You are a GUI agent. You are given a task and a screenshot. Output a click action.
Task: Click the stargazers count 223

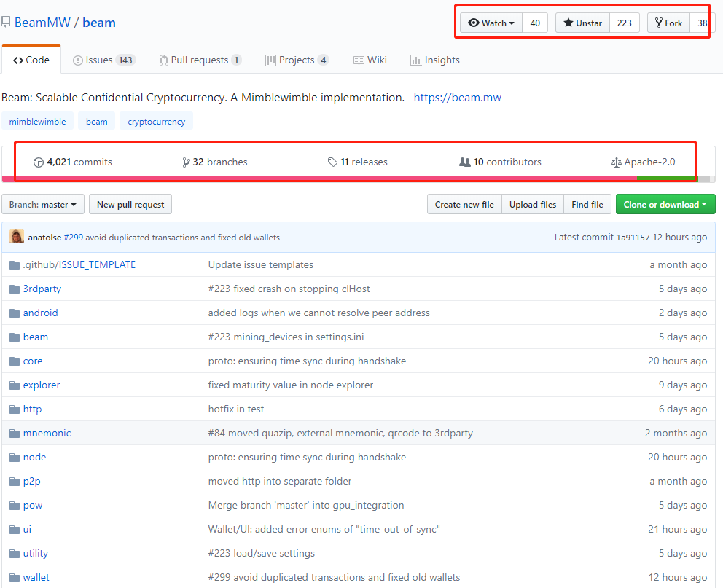(625, 23)
